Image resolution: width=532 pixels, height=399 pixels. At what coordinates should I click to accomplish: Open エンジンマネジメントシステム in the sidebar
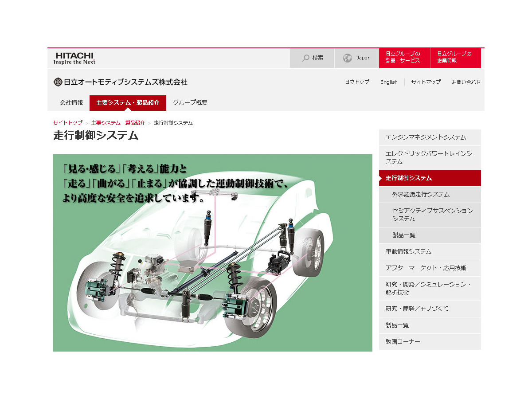[426, 137]
